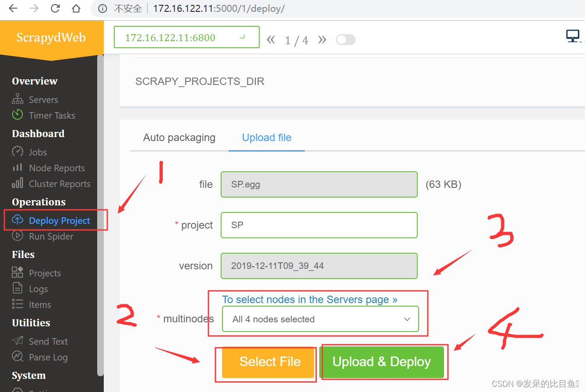Open Servers in the sidebar

pyautogui.click(x=43, y=100)
